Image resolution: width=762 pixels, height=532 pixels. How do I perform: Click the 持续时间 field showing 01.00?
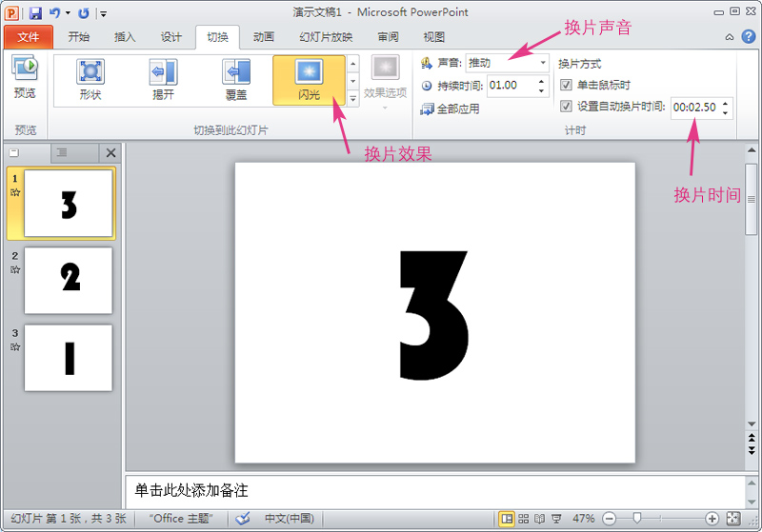tap(512, 86)
